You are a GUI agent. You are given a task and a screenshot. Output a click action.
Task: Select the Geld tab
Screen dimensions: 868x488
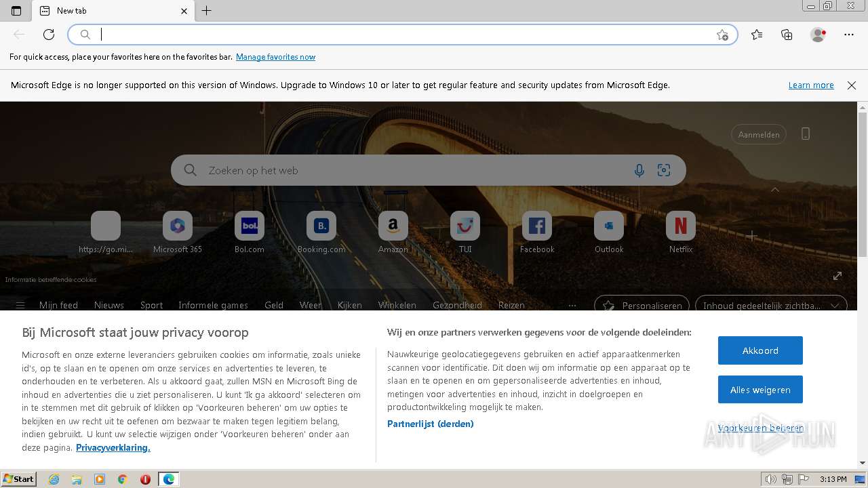[274, 305]
